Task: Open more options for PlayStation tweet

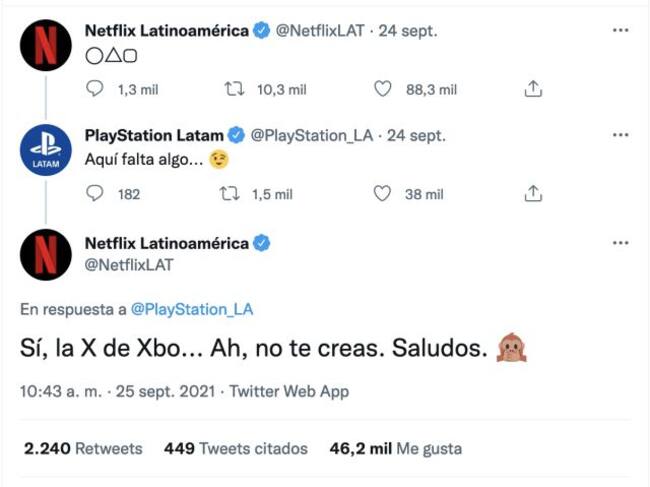Action: click(x=620, y=135)
